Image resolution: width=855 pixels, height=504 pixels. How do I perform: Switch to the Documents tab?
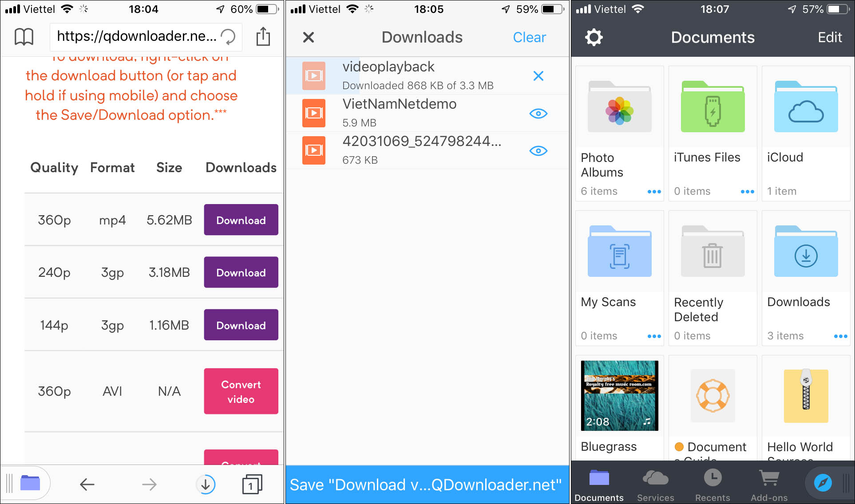coord(599,485)
